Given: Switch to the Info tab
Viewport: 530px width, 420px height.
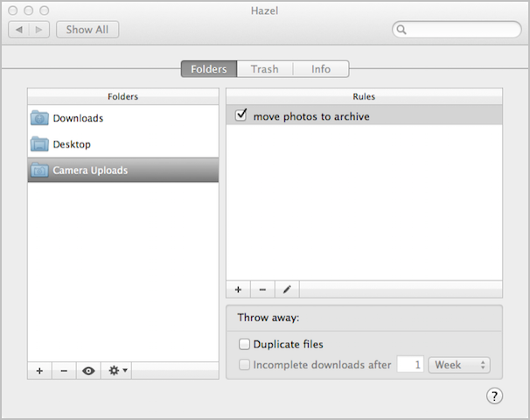Looking at the screenshot, I should coord(321,69).
